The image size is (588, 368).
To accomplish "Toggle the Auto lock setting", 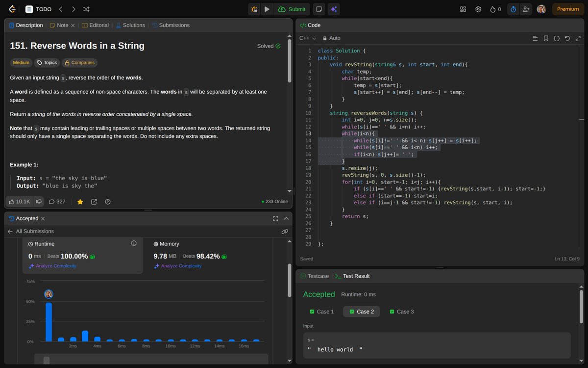I will (x=332, y=38).
